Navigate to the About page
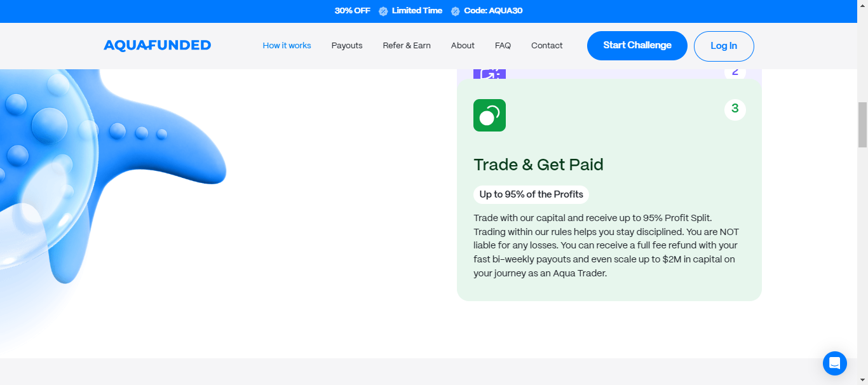Screen dimensions: 868x385 [x=463, y=45]
